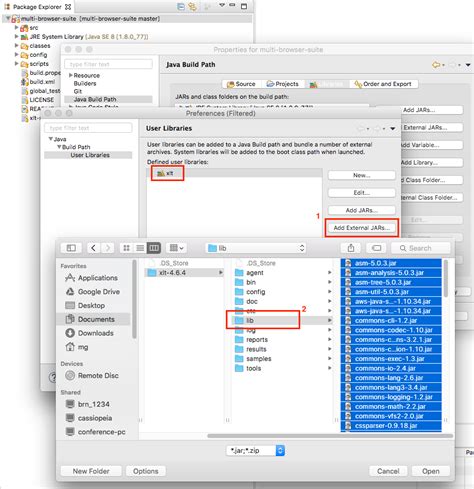Select commons-cli-1.2.jar file
This screenshot has height=489, width=474.
(x=391, y=320)
